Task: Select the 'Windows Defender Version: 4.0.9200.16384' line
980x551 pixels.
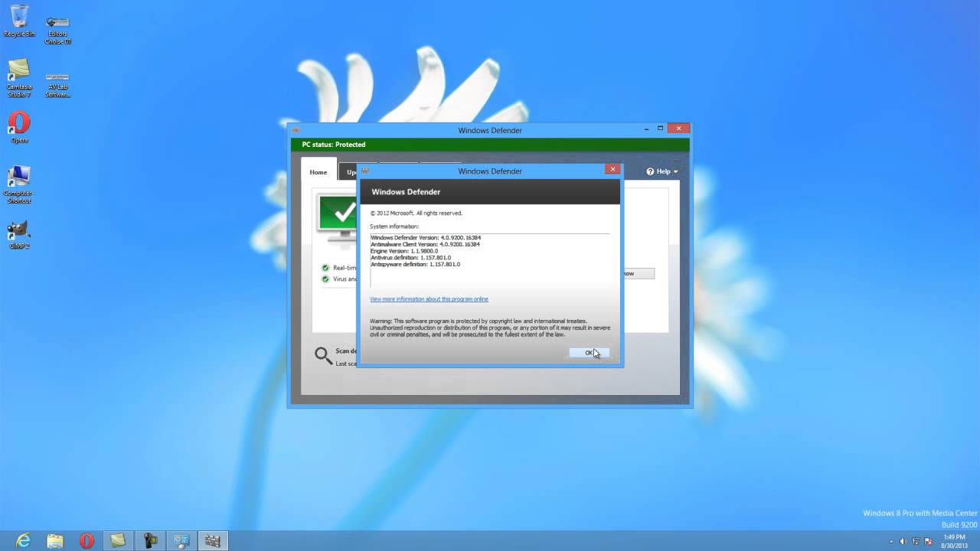Action: pos(426,238)
